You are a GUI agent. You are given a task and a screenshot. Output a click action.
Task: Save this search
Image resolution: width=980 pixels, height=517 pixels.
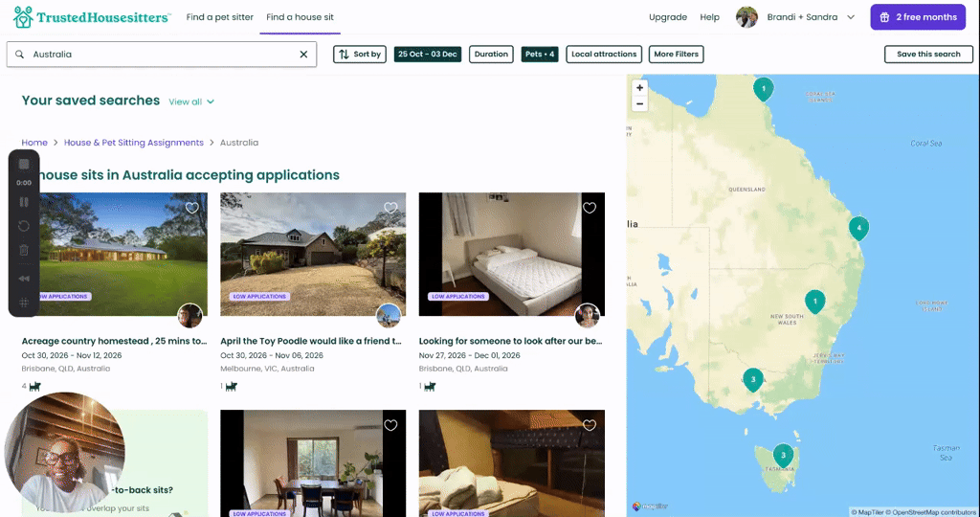(x=928, y=55)
